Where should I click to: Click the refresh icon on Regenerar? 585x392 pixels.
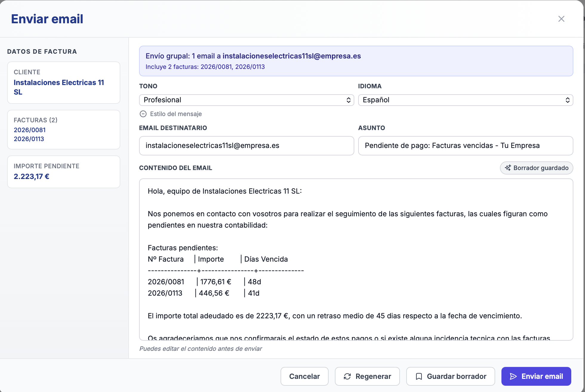pyautogui.click(x=347, y=376)
